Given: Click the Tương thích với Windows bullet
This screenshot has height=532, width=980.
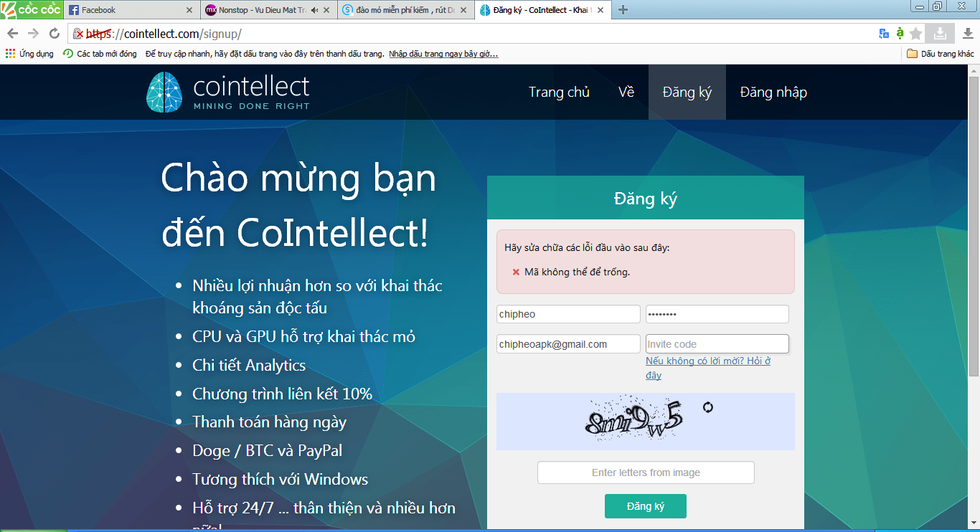Looking at the screenshot, I should 281,479.
